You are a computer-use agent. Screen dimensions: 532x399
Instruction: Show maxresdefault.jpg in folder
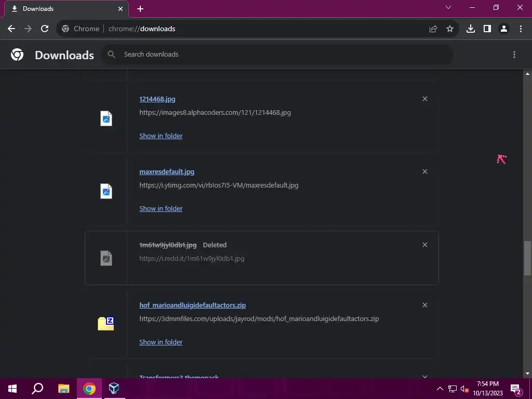pyautogui.click(x=161, y=208)
